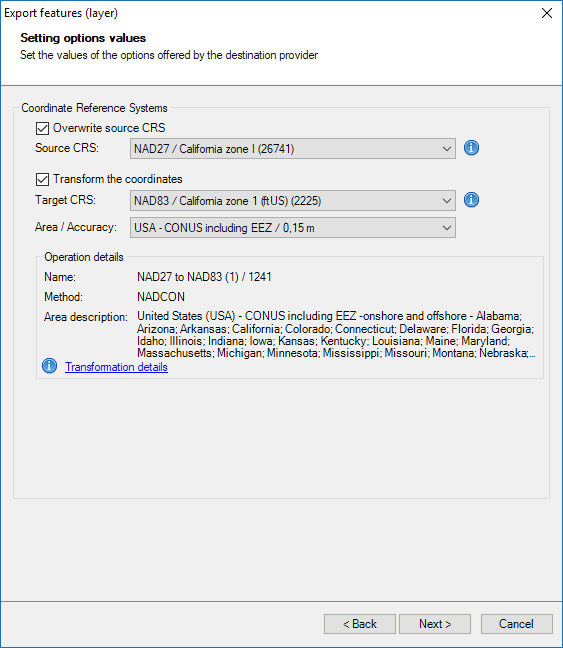
Task: Cancel the export wizard
Action: click(516, 624)
